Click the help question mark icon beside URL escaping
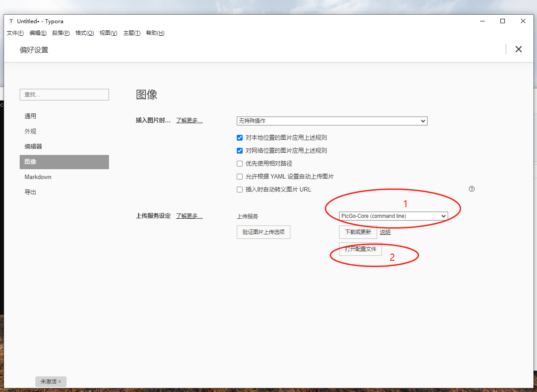The height and width of the screenshot is (392, 537). pyautogui.click(x=471, y=189)
